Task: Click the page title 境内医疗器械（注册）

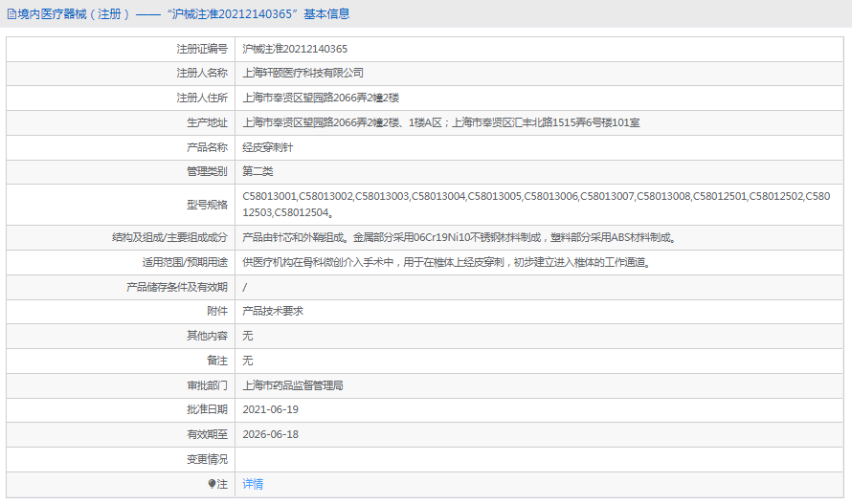Action: coord(75,14)
